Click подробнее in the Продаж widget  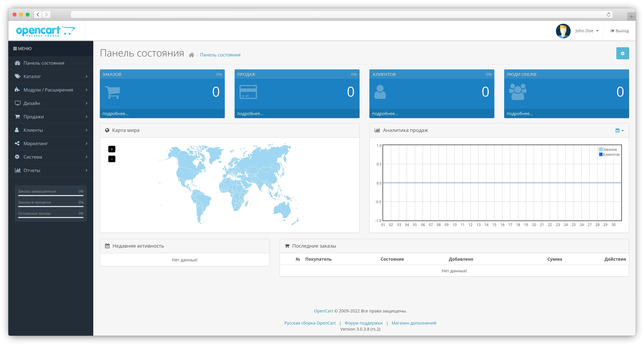(250, 113)
